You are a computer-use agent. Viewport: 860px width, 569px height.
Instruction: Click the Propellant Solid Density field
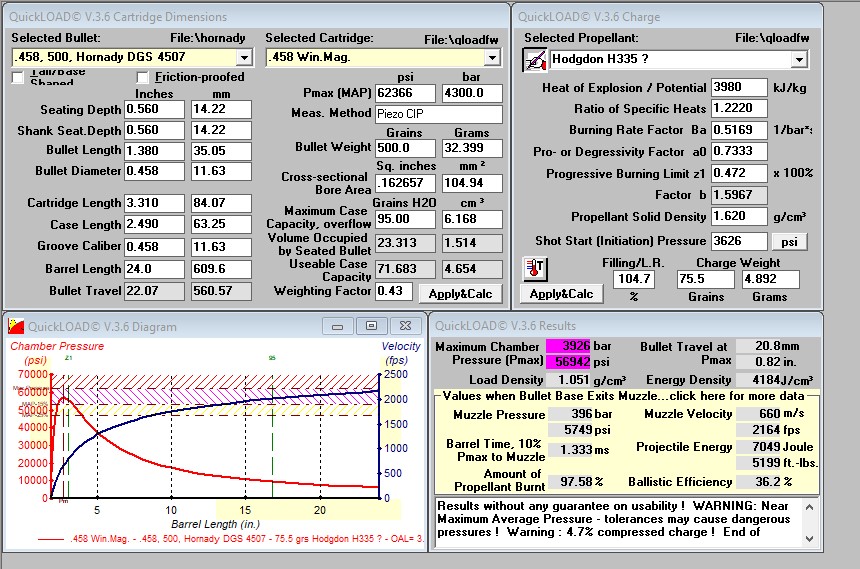click(739, 216)
